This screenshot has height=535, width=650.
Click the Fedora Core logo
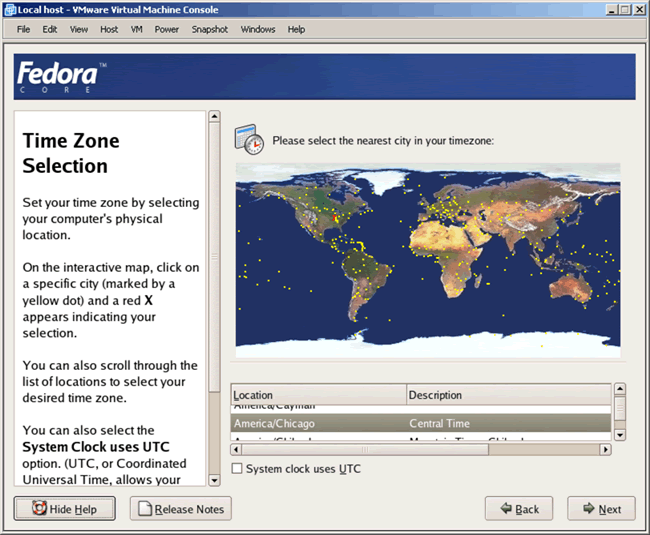(x=58, y=78)
